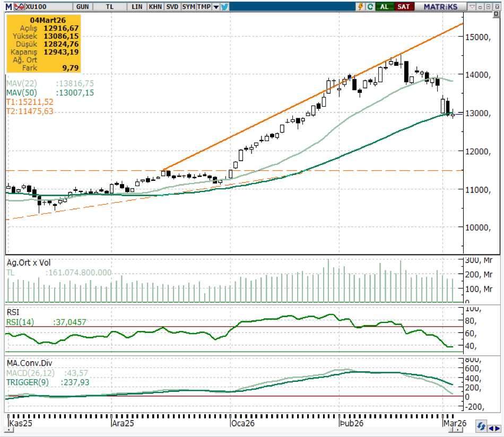
Task: Open the TL currency selector
Action: (109, 6)
